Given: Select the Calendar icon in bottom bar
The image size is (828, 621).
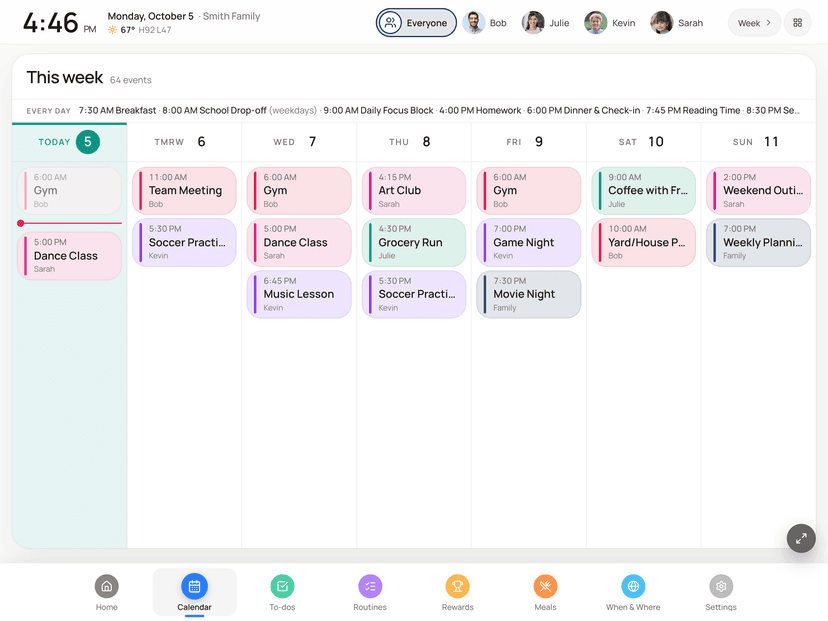Looking at the screenshot, I should tap(194, 586).
